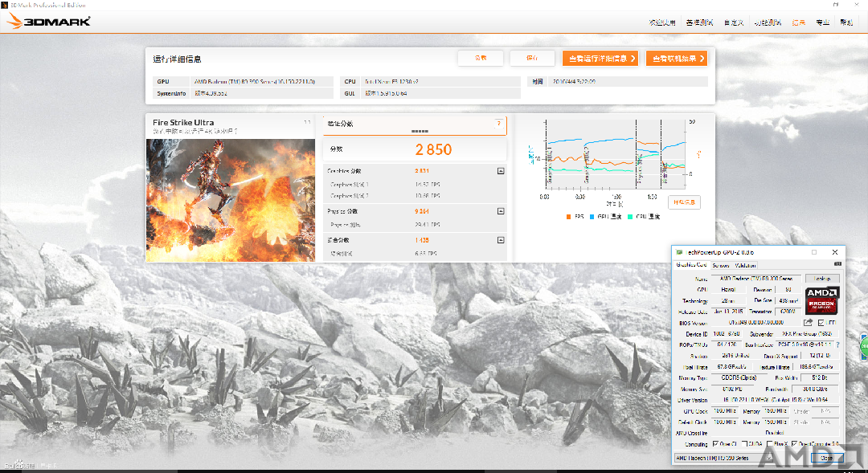Toggle the DirectCompute checkbox in GPU-Z
This screenshot has width=868, height=473.
795,443
